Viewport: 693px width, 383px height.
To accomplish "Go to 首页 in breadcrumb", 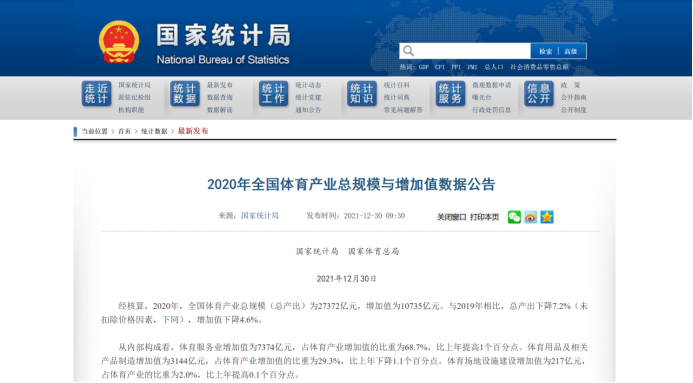I will (124, 131).
